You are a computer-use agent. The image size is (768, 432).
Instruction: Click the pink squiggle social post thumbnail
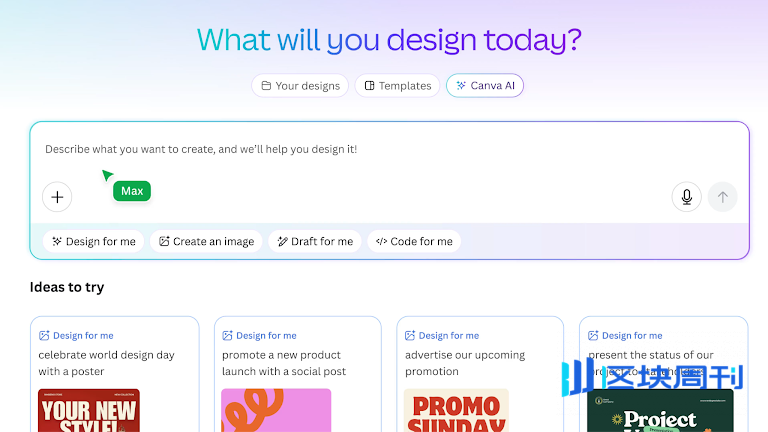click(276, 411)
